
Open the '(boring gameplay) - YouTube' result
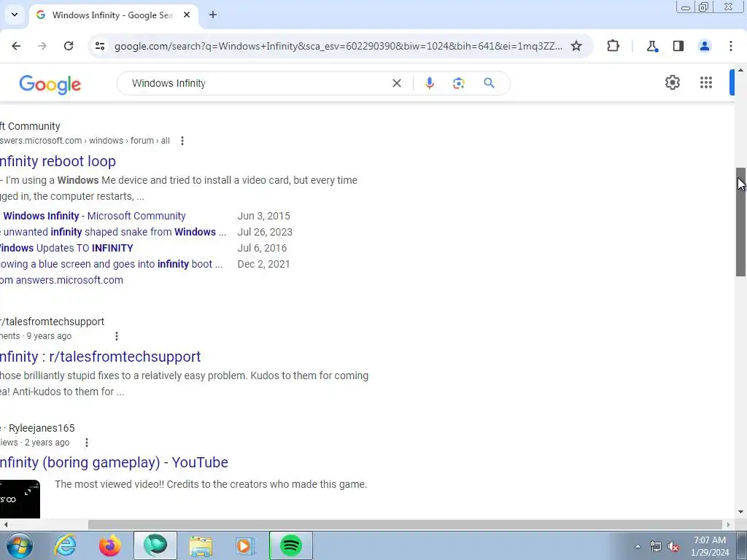(114, 462)
